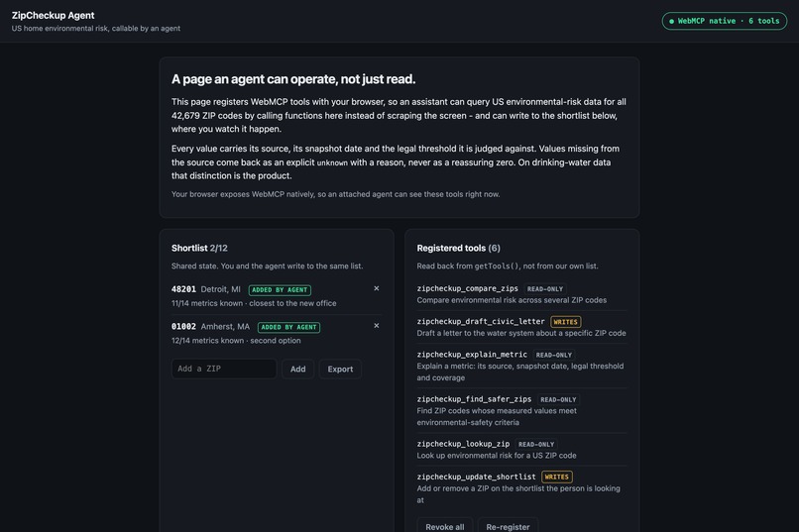This screenshot has height=532, width=799.
Task: Click READ-ONLY badge on explain_metric
Action: 554,355
